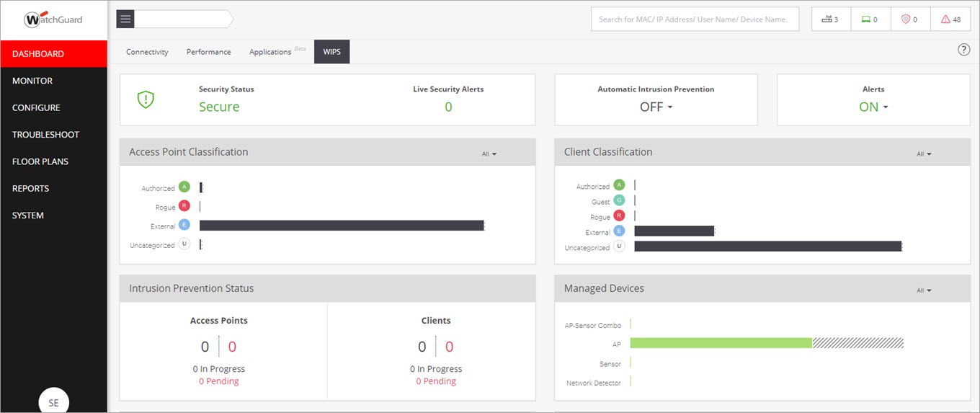Open the CONFIGURE section

coord(53,107)
